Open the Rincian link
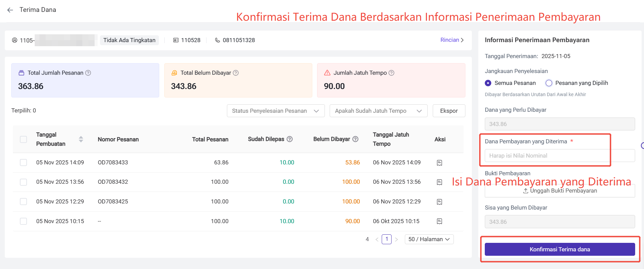 (452, 40)
